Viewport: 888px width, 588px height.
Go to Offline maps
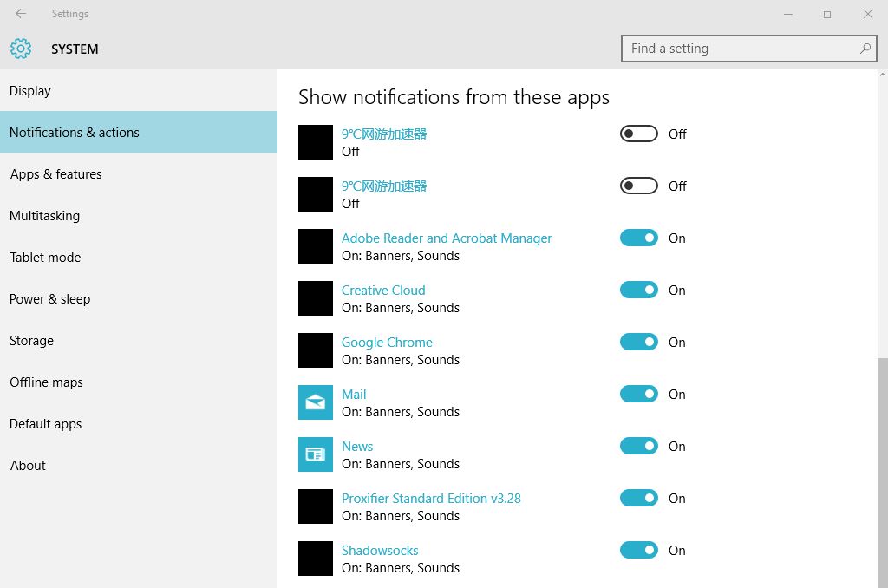point(139,382)
